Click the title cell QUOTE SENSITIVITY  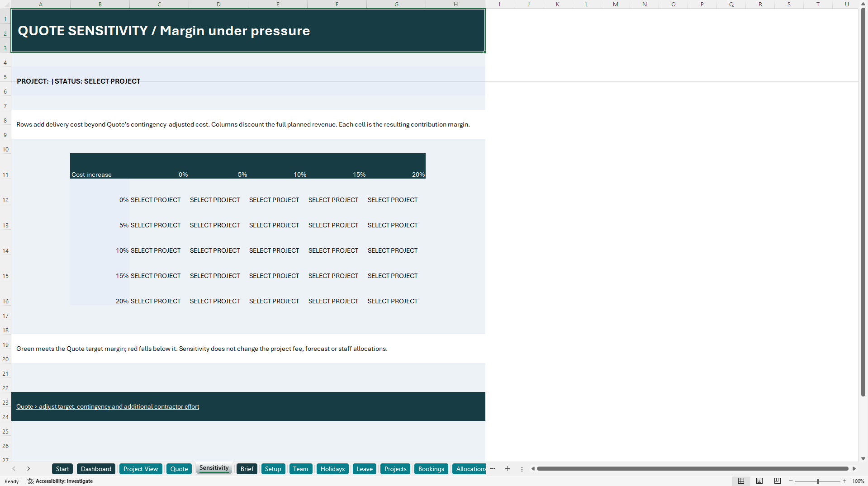[x=248, y=30]
